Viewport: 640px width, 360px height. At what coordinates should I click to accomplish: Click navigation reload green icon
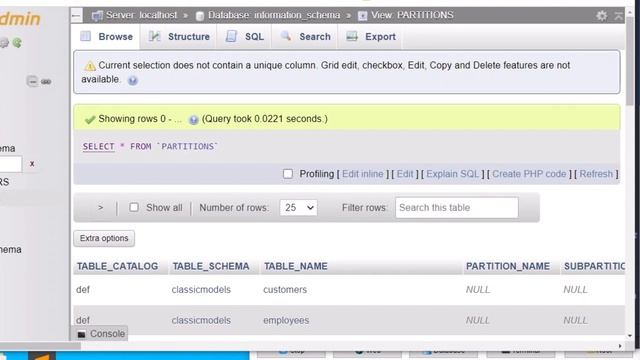(x=17, y=42)
